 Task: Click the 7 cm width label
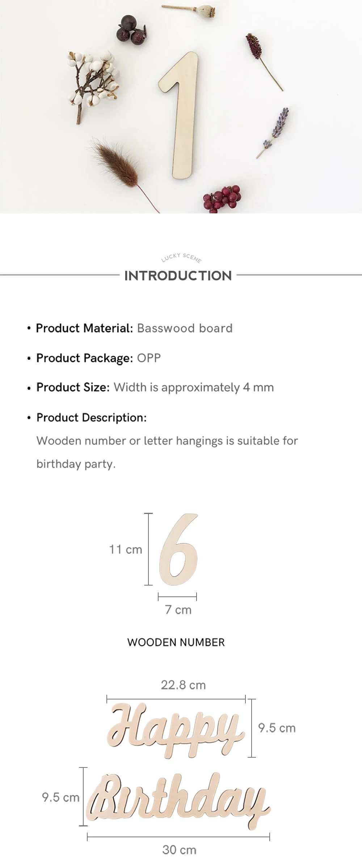[178, 610]
